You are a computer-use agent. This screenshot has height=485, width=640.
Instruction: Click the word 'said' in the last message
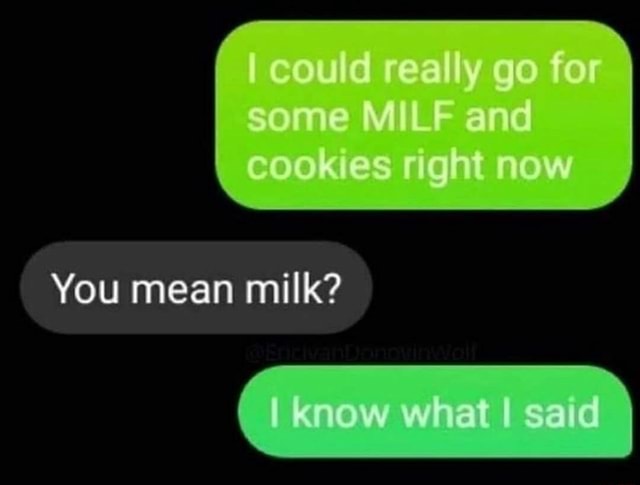tap(562, 412)
